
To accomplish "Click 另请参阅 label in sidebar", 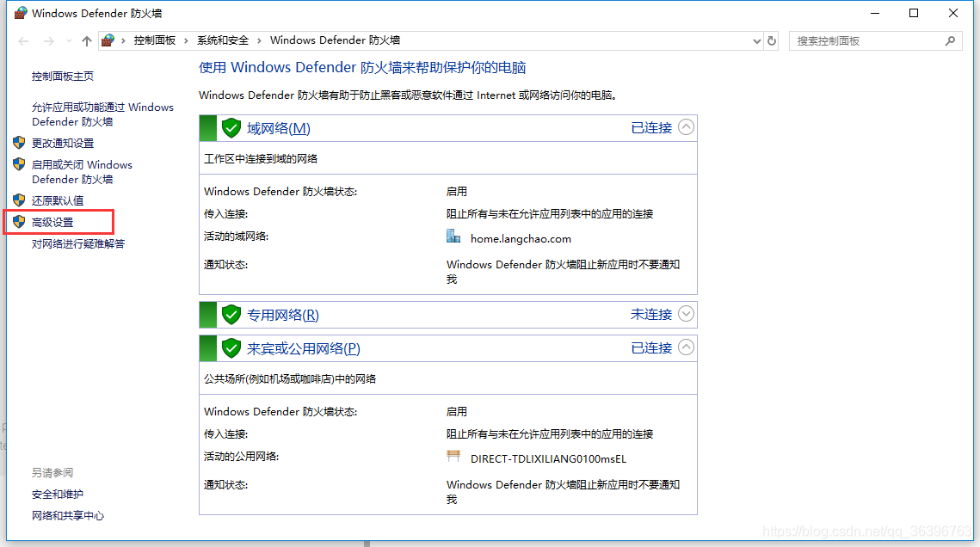I will [x=52, y=473].
